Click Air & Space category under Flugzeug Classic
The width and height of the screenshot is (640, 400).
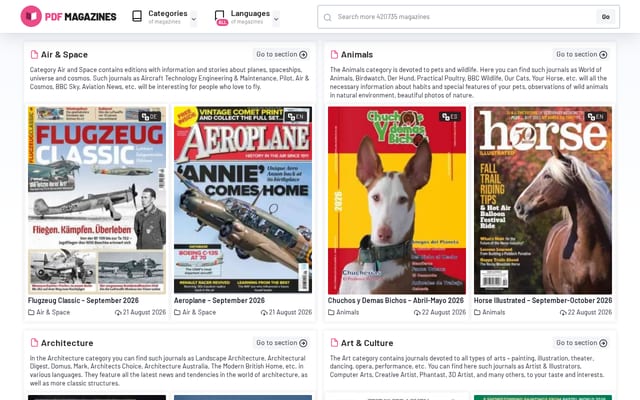coord(53,312)
